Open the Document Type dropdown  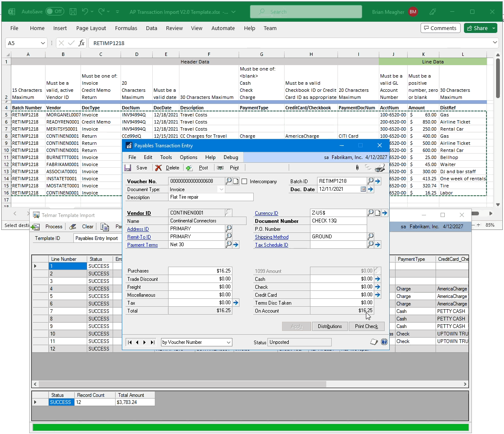(x=222, y=189)
